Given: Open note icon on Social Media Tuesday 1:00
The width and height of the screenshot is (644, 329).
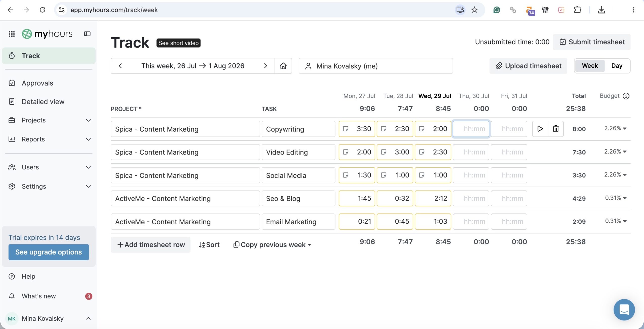Looking at the screenshot, I should click(x=384, y=175).
